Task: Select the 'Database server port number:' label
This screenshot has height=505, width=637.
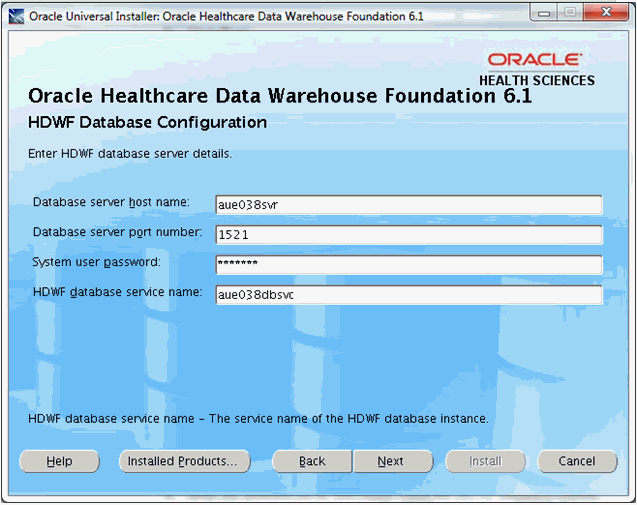Action: 117,232
